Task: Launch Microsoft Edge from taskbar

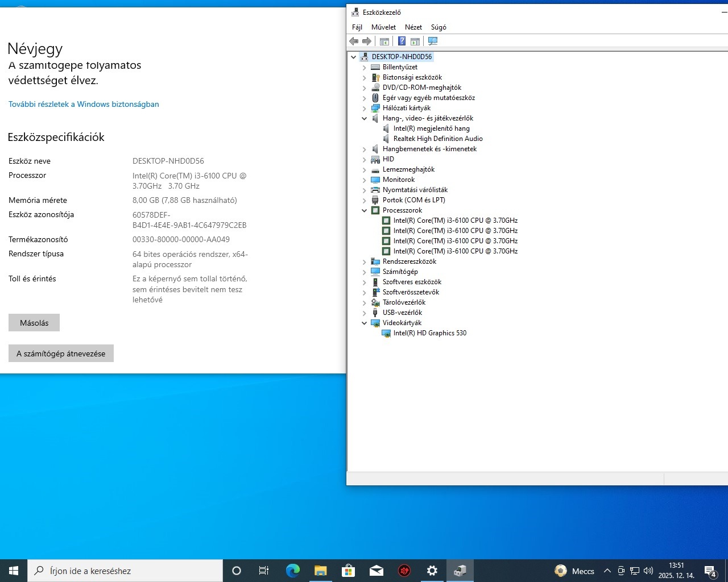Action: click(292, 571)
